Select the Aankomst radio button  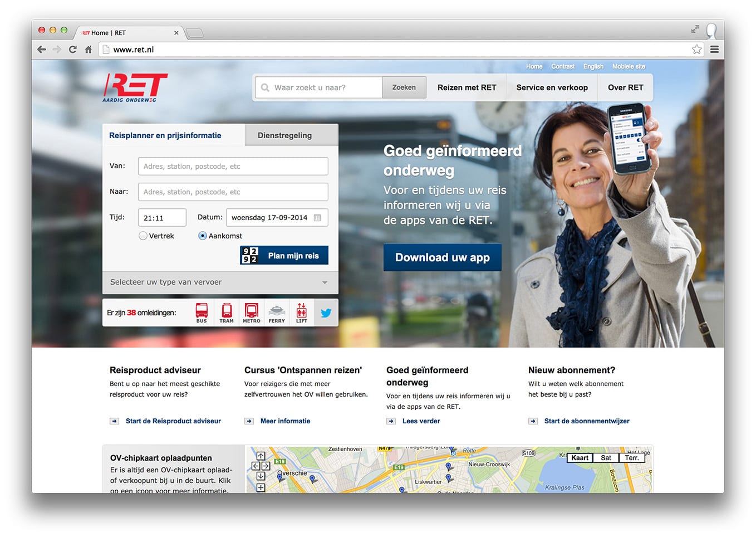coord(202,236)
